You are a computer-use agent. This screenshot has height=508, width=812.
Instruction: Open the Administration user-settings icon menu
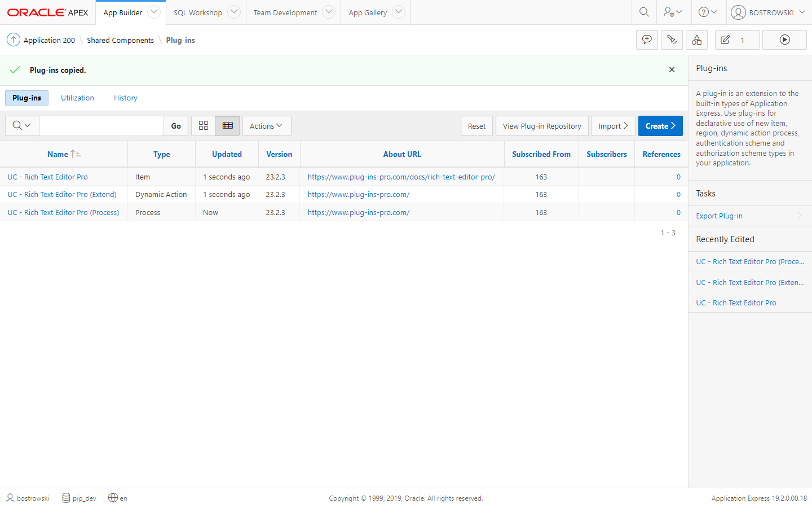(x=673, y=12)
